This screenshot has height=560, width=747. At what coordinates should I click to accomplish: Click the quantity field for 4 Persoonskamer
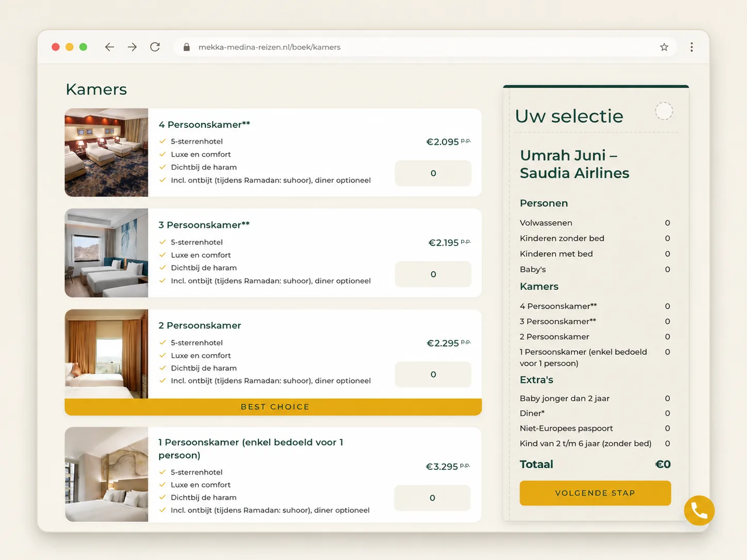[433, 173]
